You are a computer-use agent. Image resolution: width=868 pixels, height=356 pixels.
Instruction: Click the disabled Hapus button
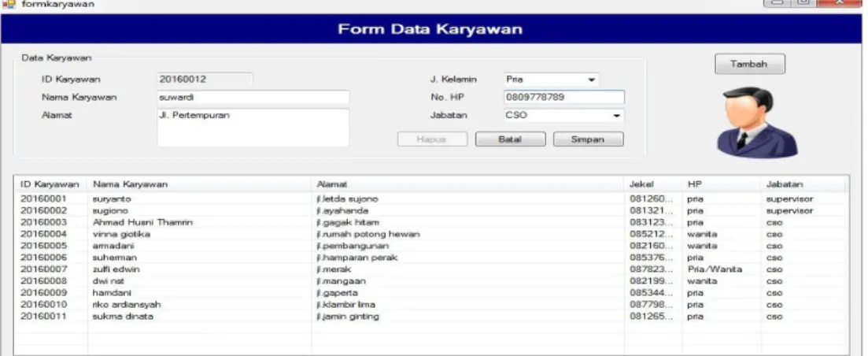(432, 139)
